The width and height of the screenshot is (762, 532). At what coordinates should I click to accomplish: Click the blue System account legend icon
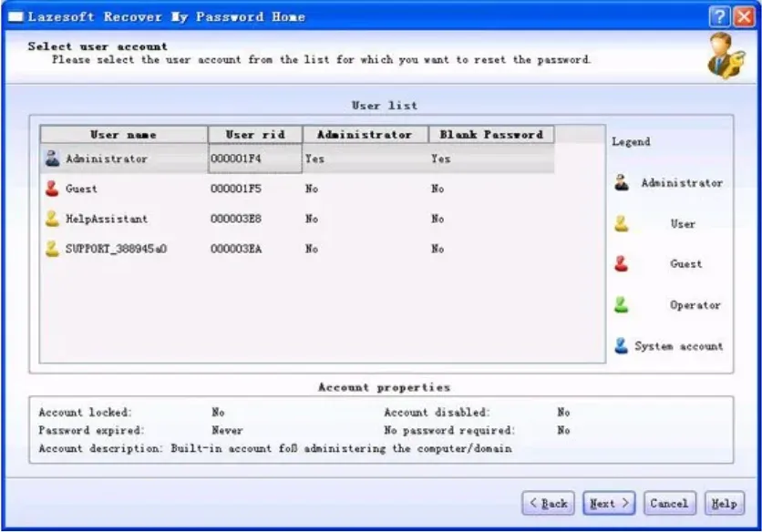point(622,346)
